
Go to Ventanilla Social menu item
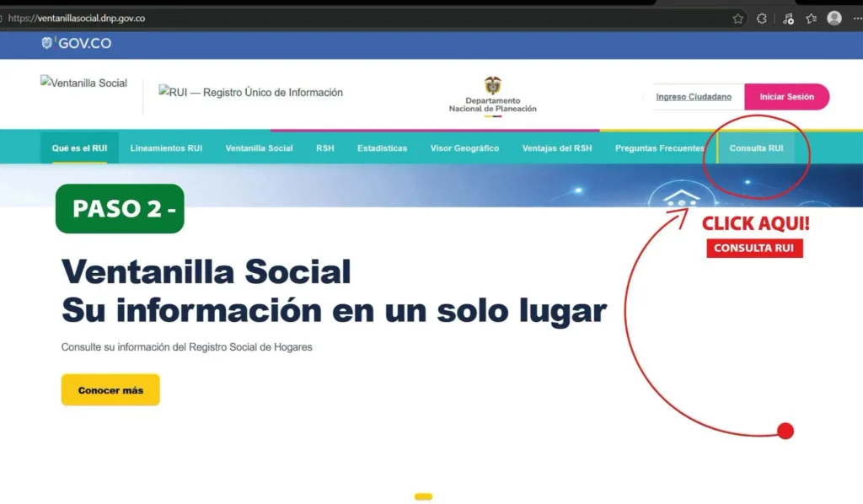260,148
